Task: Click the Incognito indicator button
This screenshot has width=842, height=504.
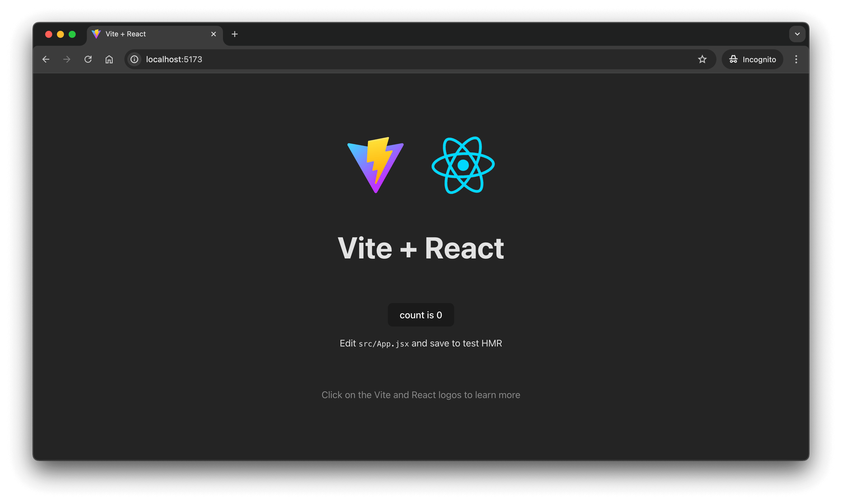Action: 752,60
